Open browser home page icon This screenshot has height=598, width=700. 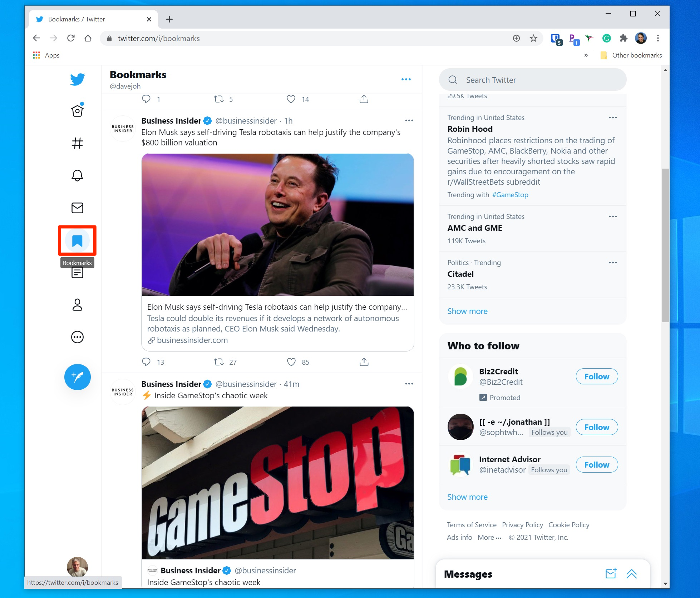pyautogui.click(x=88, y=38)
